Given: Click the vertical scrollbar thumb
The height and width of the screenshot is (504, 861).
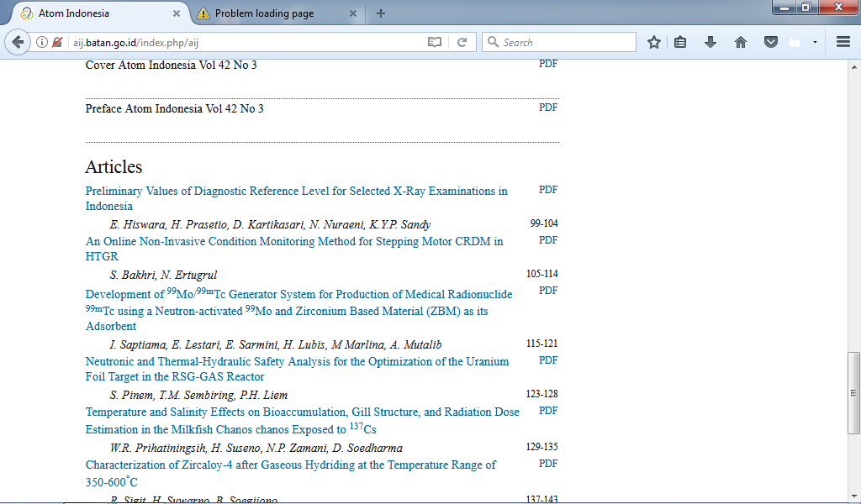Looking at the screenshot, I should click(x=854, y=392).
